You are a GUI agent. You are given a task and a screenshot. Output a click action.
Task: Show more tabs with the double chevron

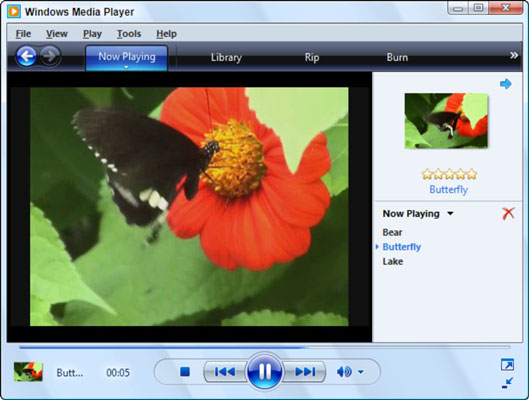[513, 55]
